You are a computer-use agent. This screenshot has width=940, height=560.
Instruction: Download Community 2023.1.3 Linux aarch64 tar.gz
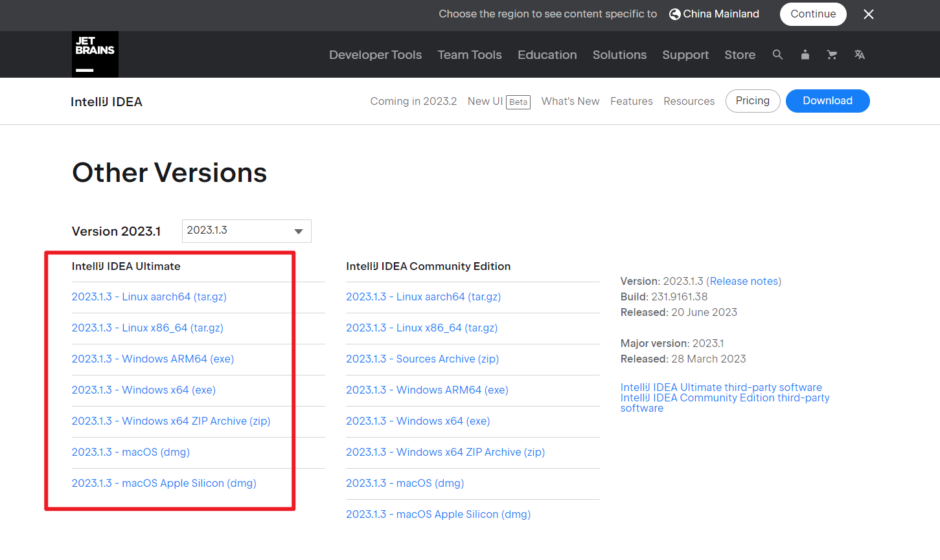point(424,297)
